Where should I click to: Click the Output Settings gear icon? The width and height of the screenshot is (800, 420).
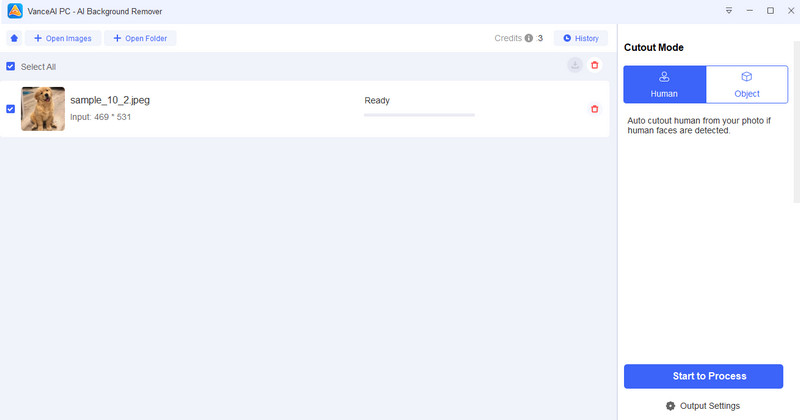click(x=670, y=406)
